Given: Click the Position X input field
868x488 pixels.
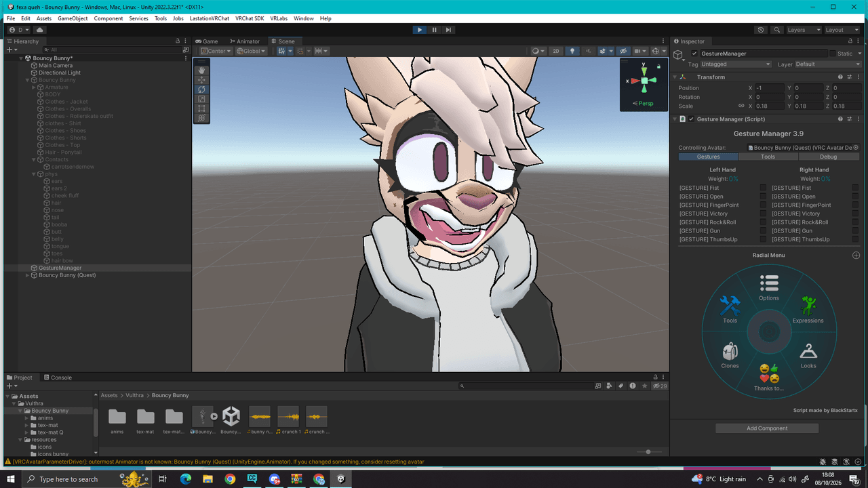Looking at the screenshot, I should click(770, 88).
